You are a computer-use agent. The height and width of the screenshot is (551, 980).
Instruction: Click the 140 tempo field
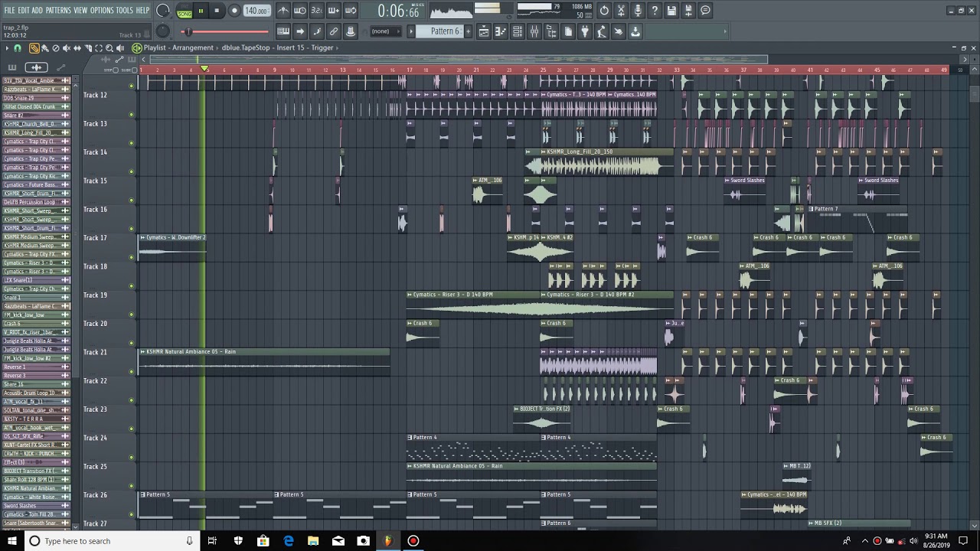(256, 11)
